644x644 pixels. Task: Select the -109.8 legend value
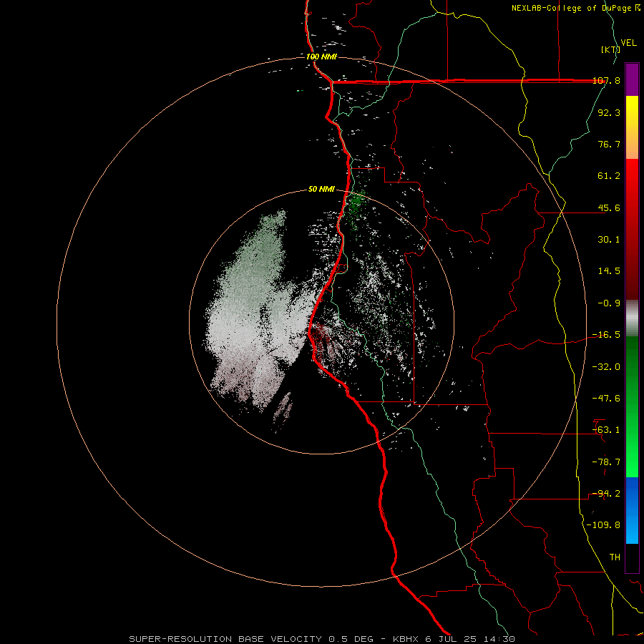(603, 525)
